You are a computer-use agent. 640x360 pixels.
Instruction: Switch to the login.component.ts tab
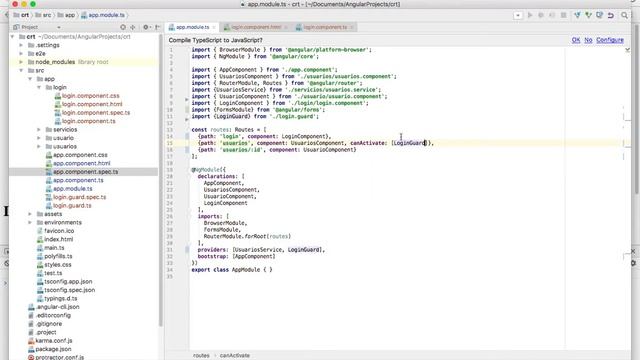[325, 27]
